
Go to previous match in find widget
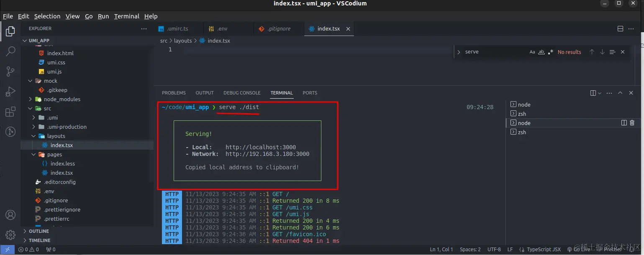point(592,52)
